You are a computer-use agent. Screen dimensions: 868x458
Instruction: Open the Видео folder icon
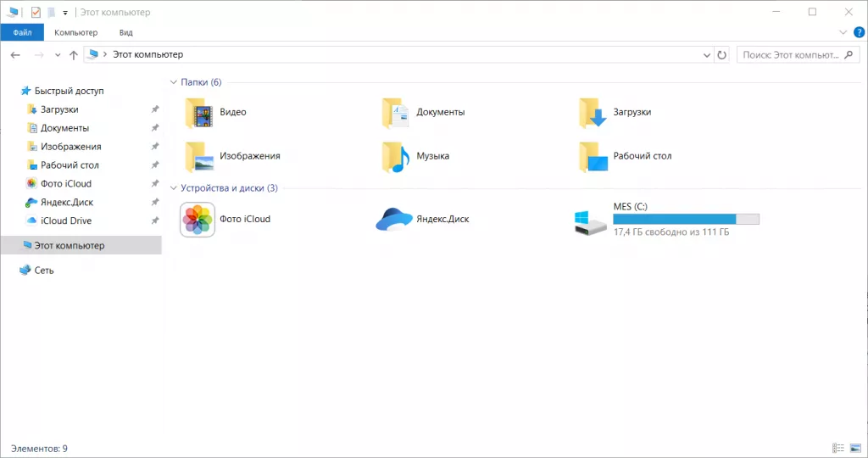pyautogui.click(x=198, y=113)
